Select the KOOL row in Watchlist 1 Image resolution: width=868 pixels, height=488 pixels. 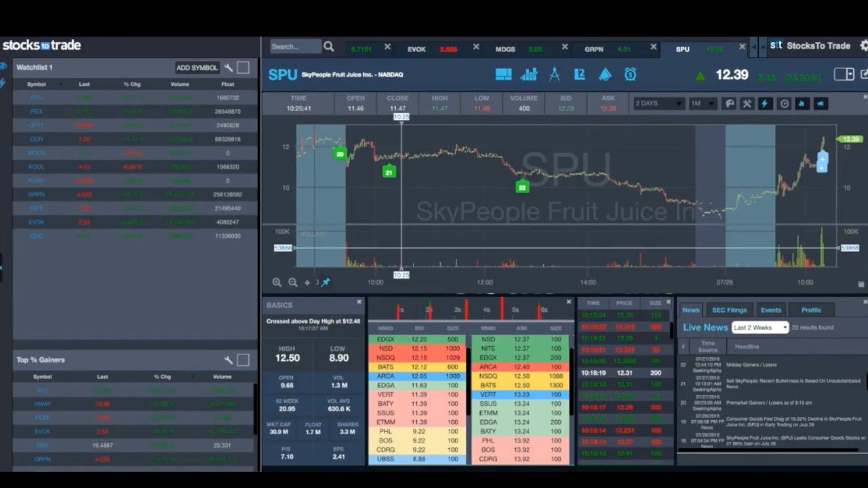coord(135,167)
